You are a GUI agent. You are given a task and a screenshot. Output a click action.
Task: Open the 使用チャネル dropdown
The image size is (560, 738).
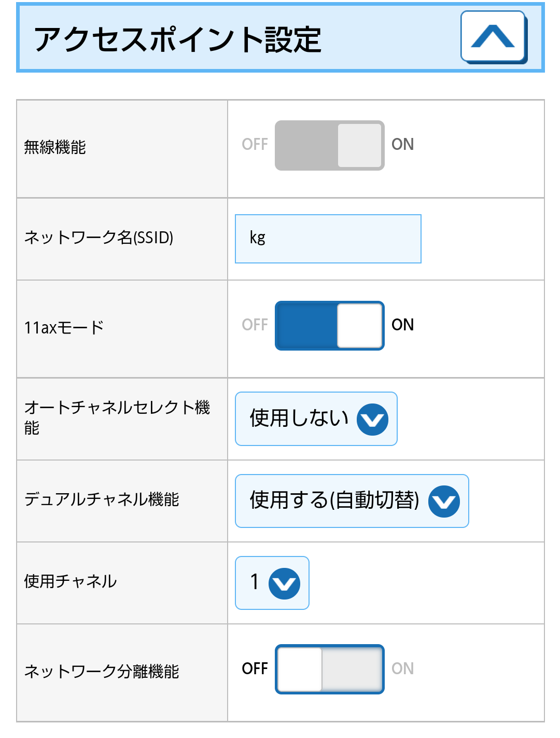coord(272,583)
